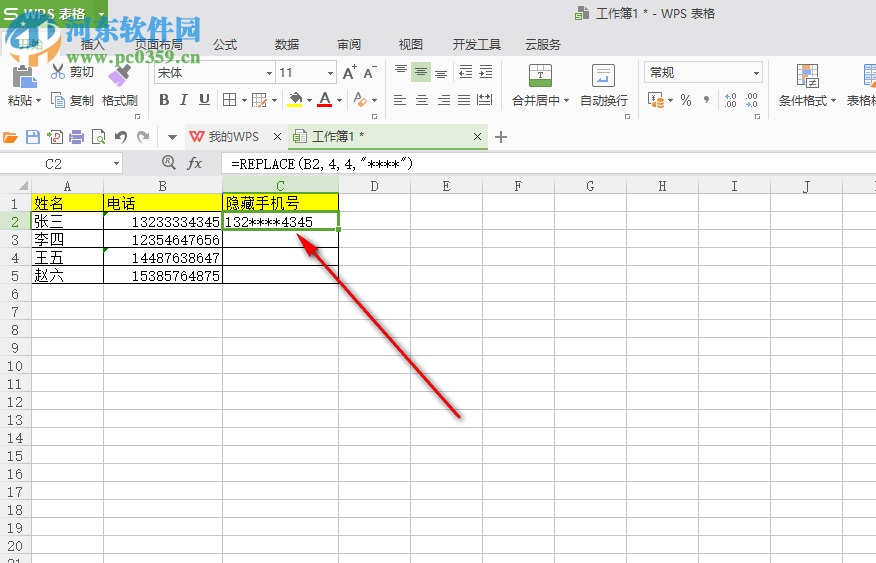Image resolution: width=876 pixels, height=563 pixels.
Task: Apply comma thousands separator
Action: point(707,100)
